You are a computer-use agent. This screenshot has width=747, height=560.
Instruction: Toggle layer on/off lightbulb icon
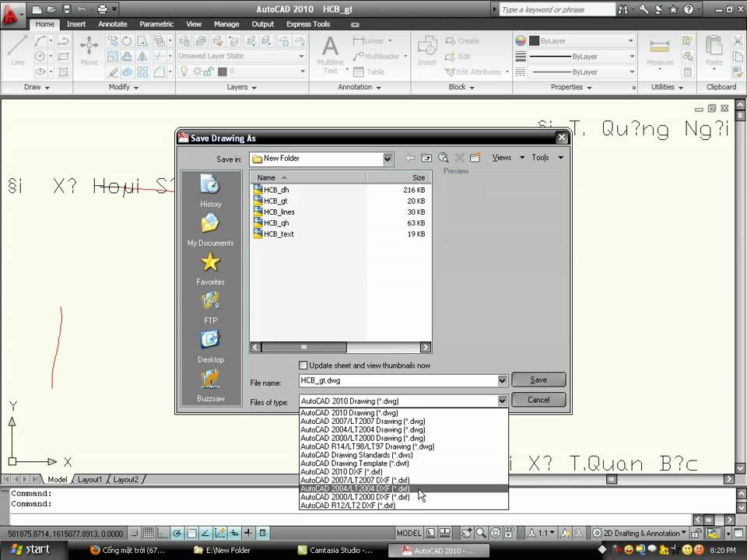(x=184, y=72)
